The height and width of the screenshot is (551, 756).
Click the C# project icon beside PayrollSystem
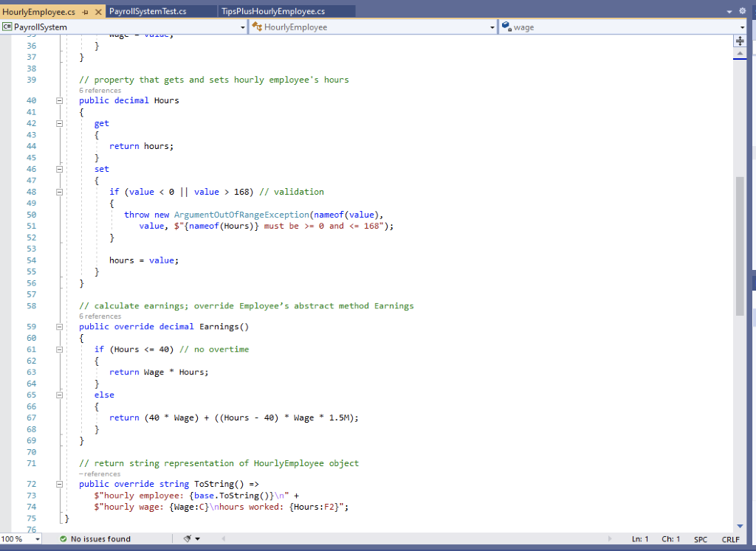point(7,27)
